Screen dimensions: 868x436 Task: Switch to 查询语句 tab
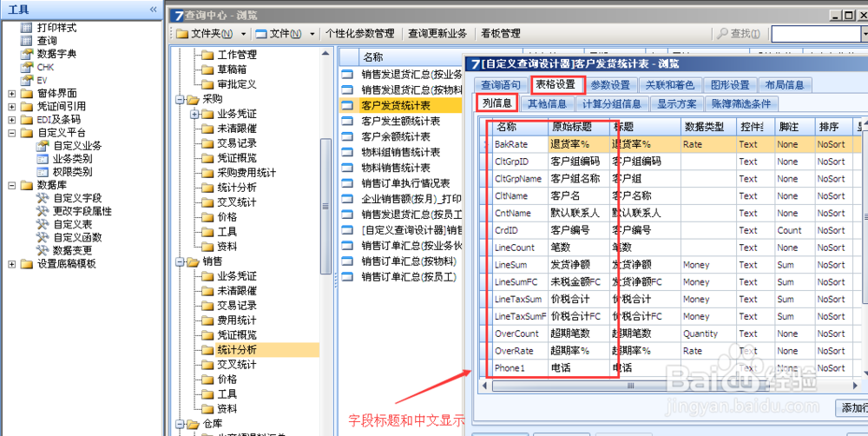click(x=501, y=85)
